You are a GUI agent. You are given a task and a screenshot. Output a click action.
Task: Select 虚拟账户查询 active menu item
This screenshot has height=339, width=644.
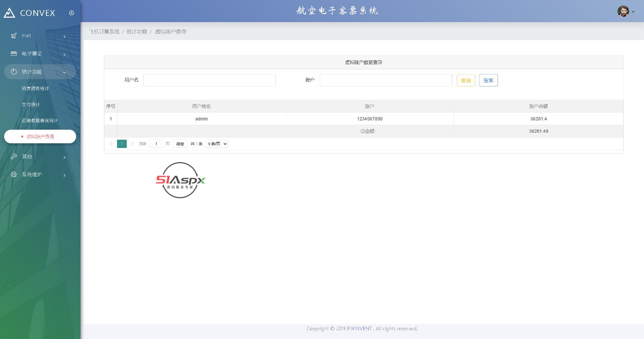tap(40, 136)
